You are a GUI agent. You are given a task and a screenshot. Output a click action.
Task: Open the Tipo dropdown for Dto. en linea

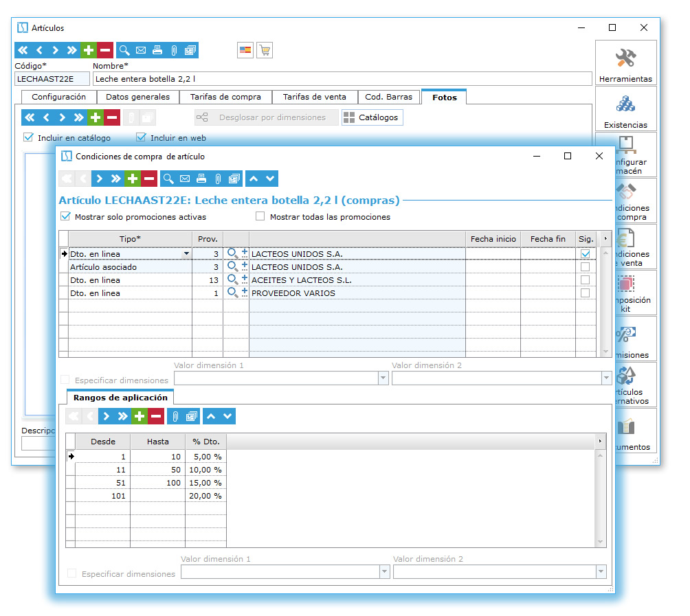click(186, 254)
